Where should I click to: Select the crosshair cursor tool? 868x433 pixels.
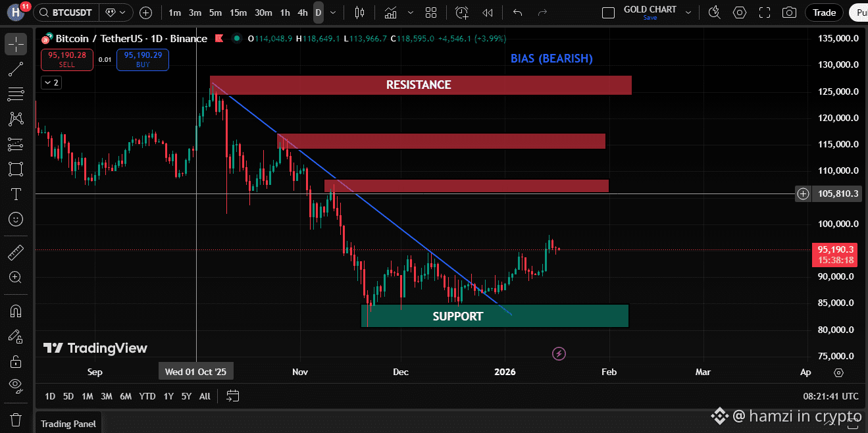pyautogui.click(x=16, y=44)
